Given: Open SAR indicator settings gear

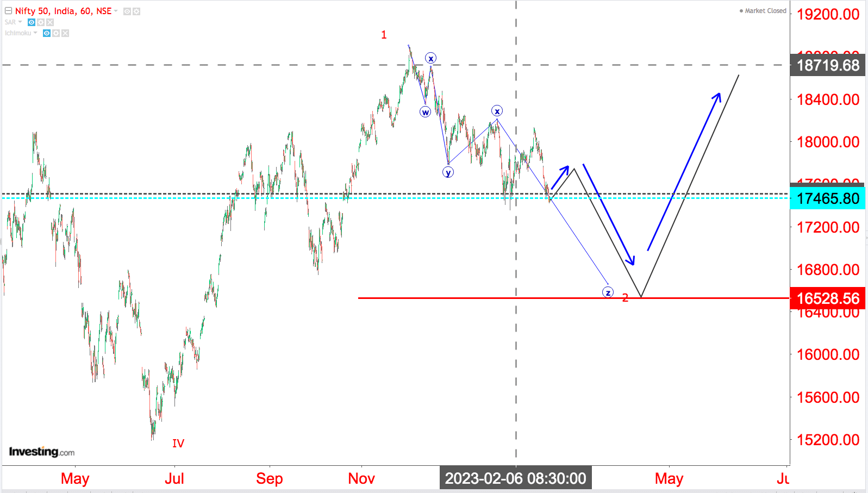Looking at the screenshot, I should click(41, 22).
